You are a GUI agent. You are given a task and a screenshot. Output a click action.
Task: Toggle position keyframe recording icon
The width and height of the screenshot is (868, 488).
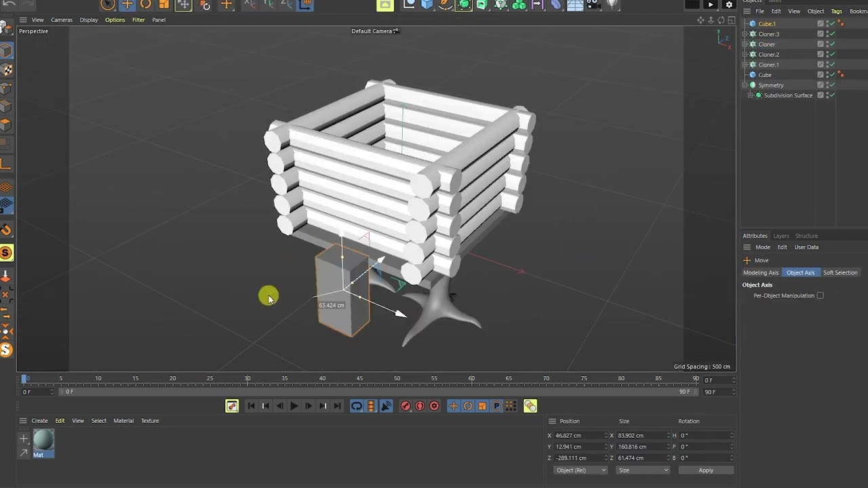tap(453, 406)
